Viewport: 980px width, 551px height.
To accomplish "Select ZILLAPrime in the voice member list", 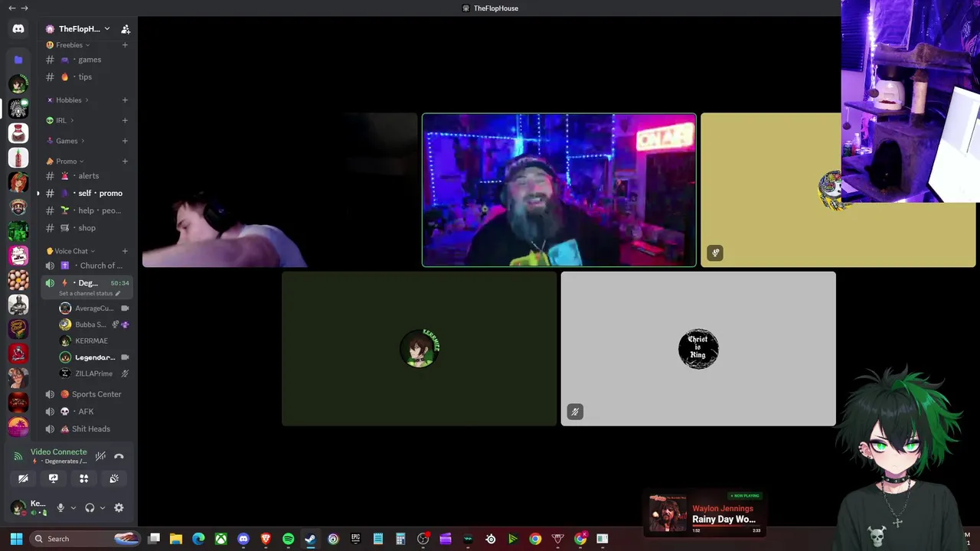I will (x=94, y=373).
